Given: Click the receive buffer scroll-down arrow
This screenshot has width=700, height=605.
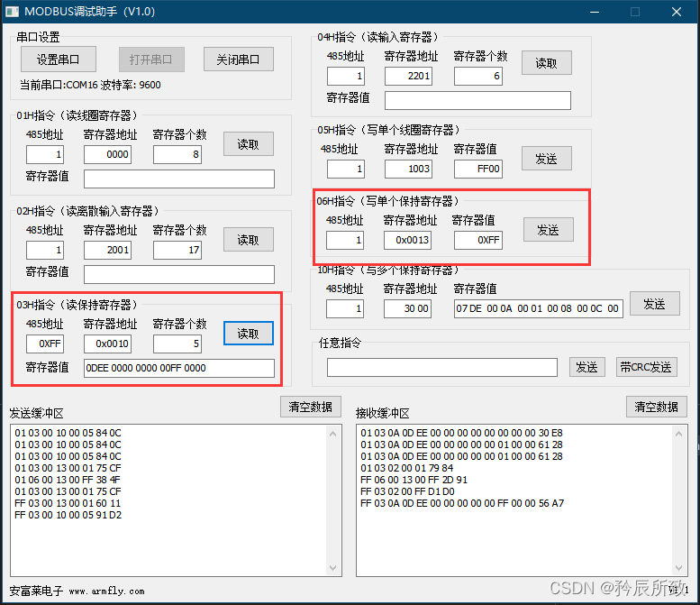Looking at the screenshot, I should 679,568.
